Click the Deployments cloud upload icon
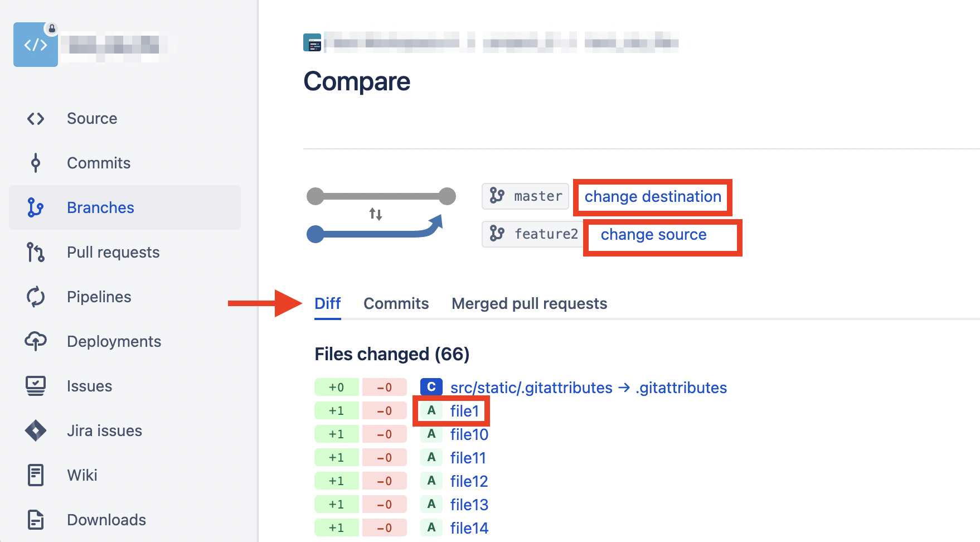980x542 pixels. point(36,341)
